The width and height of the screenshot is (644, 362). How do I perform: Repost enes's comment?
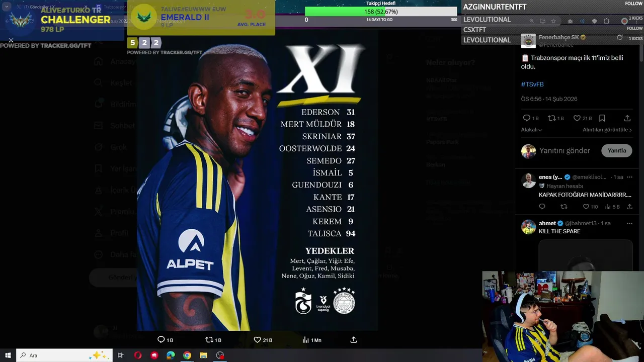pos(564,207)
